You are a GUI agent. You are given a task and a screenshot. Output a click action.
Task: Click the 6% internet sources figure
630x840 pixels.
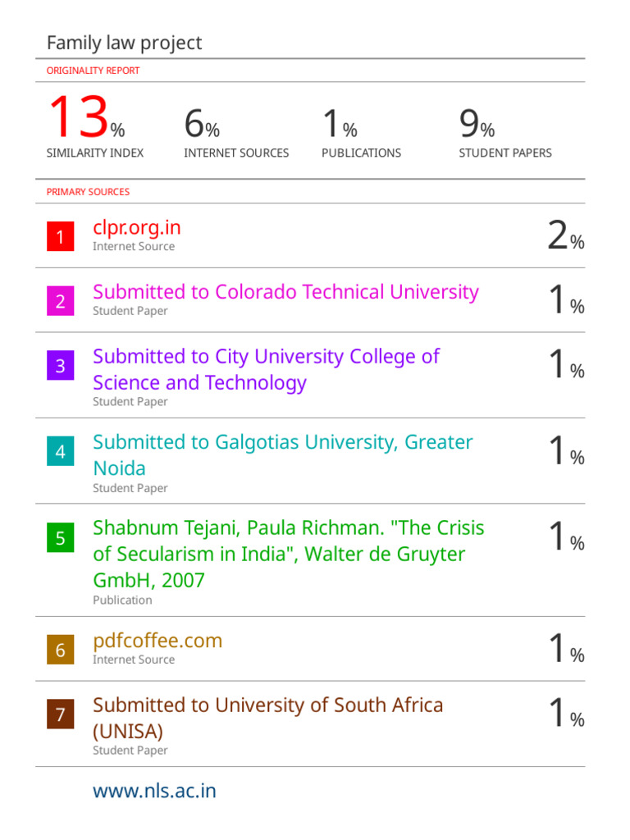[202, 123]
